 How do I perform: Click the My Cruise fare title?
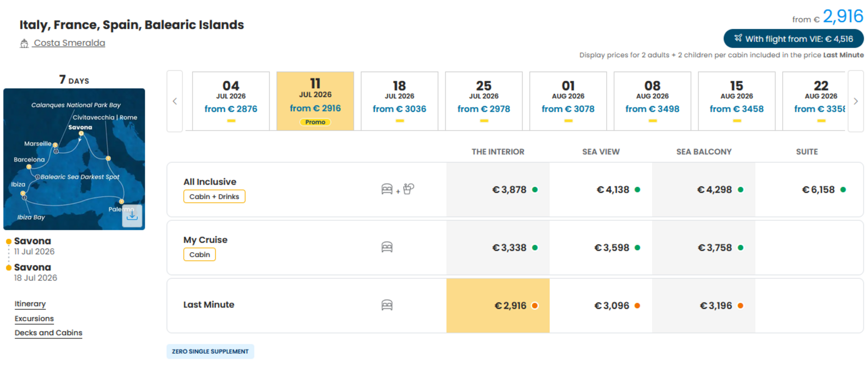tap(205, 240)
